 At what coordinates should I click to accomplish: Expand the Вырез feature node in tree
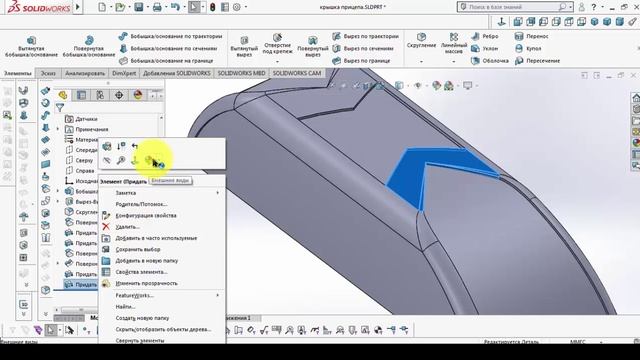(x=58, y=202)
